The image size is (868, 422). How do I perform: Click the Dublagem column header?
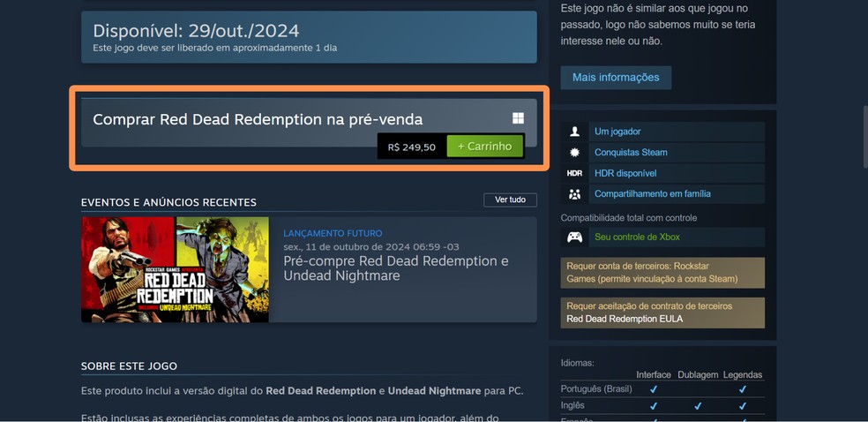[x=698, y=375]
